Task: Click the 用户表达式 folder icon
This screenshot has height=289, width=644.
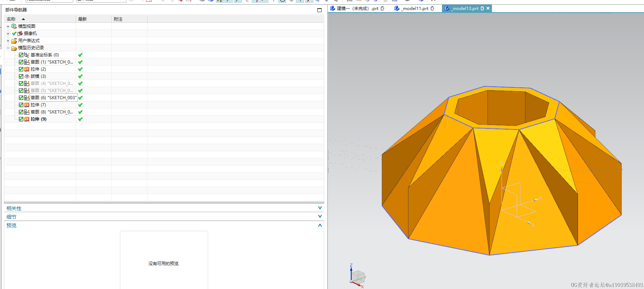Action: tap(14, 41)
